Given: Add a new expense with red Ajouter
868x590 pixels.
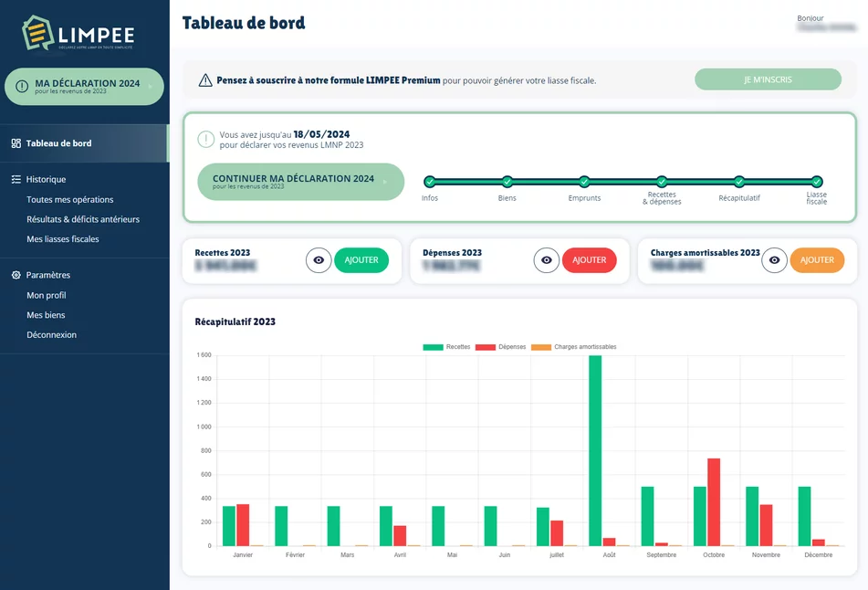Looking at the screenshot, I should [x=590, y=260].
